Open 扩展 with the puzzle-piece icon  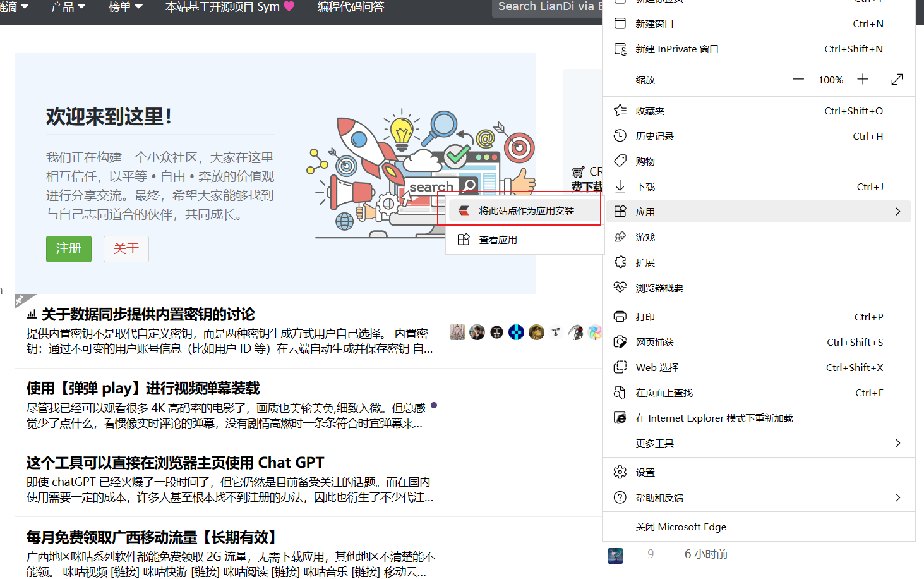click(x=620, y=262)
